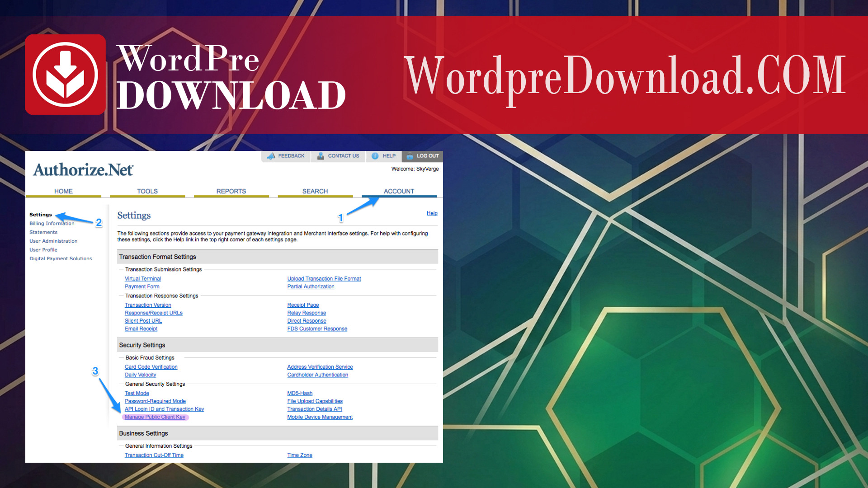
Task: Open the Card Code Verification link
Action: click(x=151, y=367)
